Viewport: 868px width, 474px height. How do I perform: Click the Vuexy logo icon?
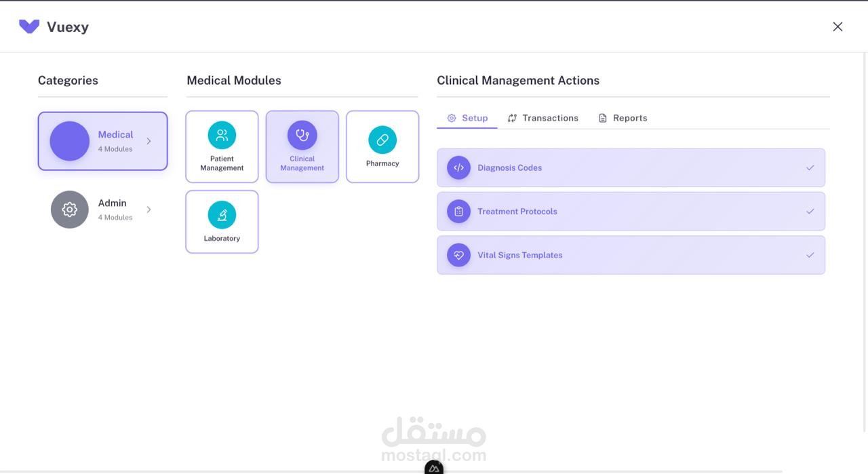29,26
